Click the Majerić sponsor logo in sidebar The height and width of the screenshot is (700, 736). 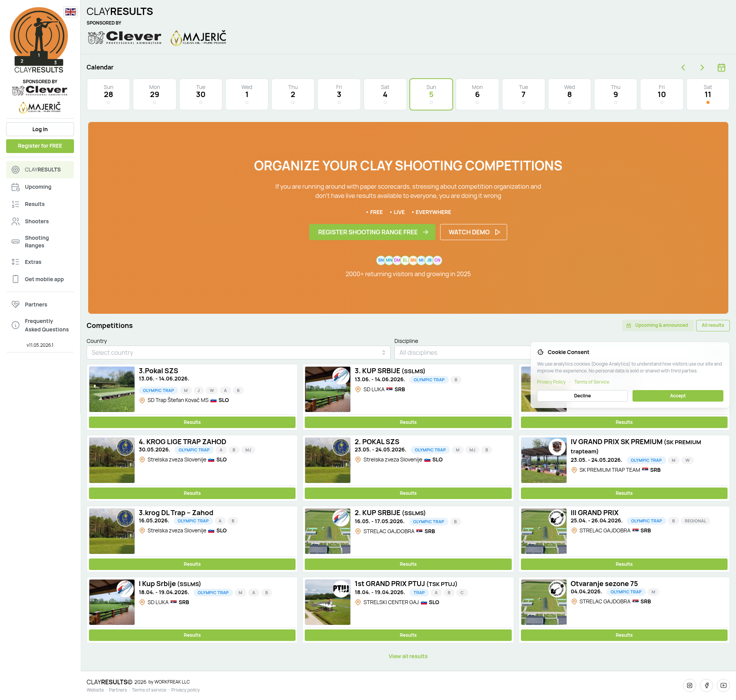point(40,107)
